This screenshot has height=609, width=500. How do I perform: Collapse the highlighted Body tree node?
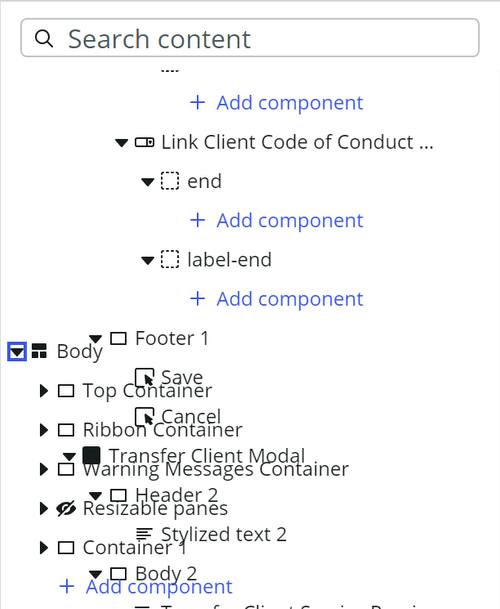pyautogui.click(x=17, y=351)
